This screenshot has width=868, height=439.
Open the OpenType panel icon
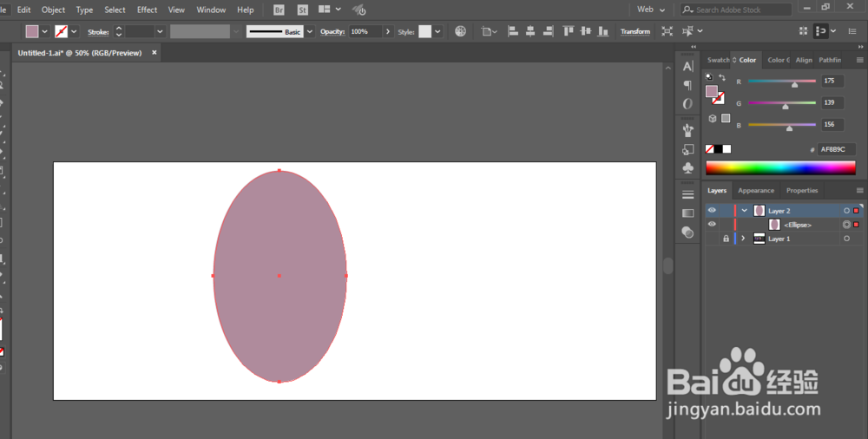(x=687, y=103)
